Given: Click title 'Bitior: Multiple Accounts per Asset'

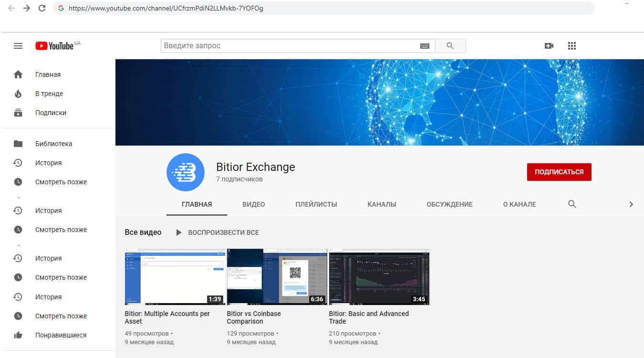Looking at the screenshot, I should 167,317.
